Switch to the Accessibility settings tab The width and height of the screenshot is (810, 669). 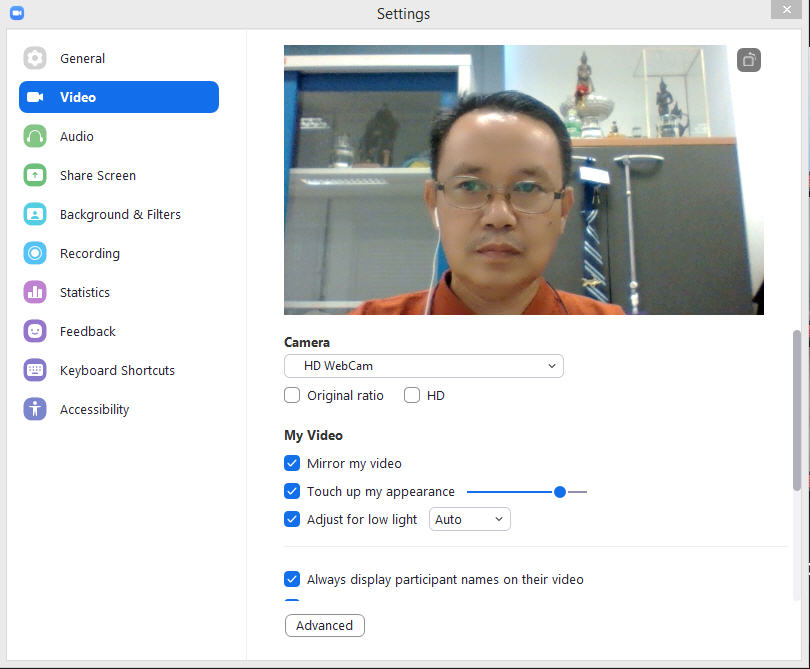94,409
